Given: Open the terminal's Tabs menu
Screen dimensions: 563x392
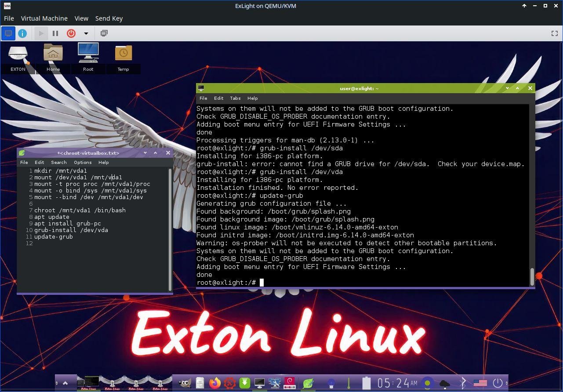Looking at the screenshot, I should click(235, 98).
